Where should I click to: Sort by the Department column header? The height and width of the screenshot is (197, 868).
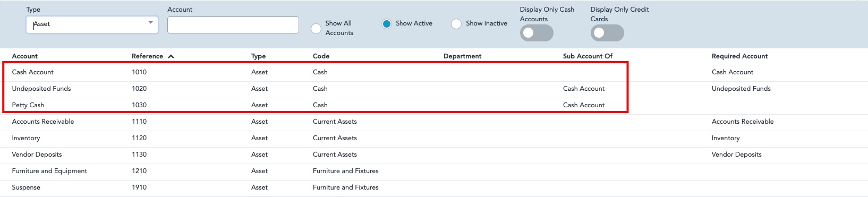(463, 56)
